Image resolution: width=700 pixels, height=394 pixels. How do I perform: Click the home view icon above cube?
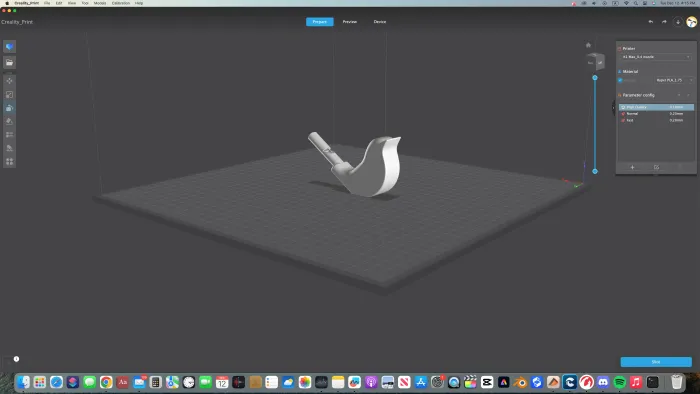pos(588,45)
